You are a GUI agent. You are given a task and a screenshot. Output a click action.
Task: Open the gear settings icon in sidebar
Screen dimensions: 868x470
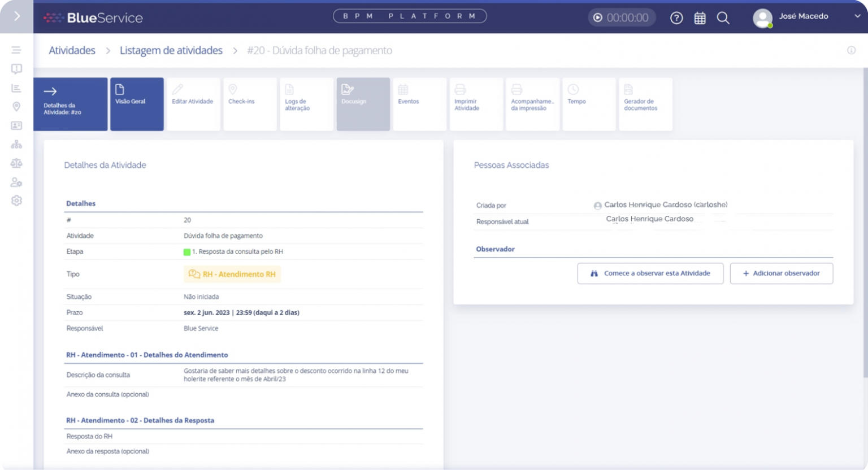click(16, 201)
